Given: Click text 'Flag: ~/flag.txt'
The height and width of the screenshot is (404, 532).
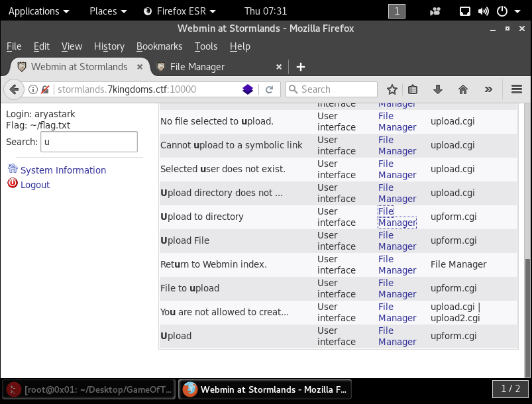Looking at the screenshot, I should click(x=38, y=125).
